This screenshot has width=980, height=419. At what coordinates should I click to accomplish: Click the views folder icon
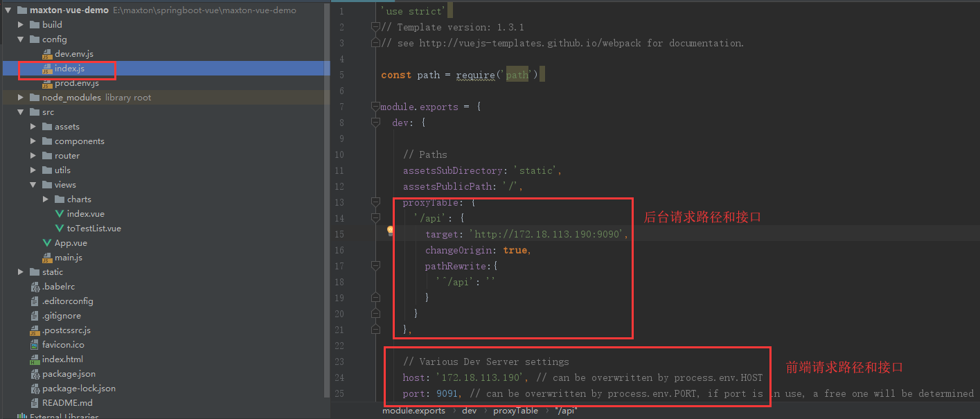click(x=46, y=185)
